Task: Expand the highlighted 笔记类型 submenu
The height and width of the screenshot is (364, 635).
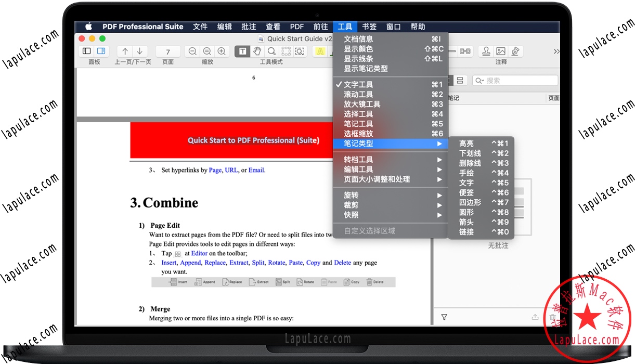Action: coord(391,144)
